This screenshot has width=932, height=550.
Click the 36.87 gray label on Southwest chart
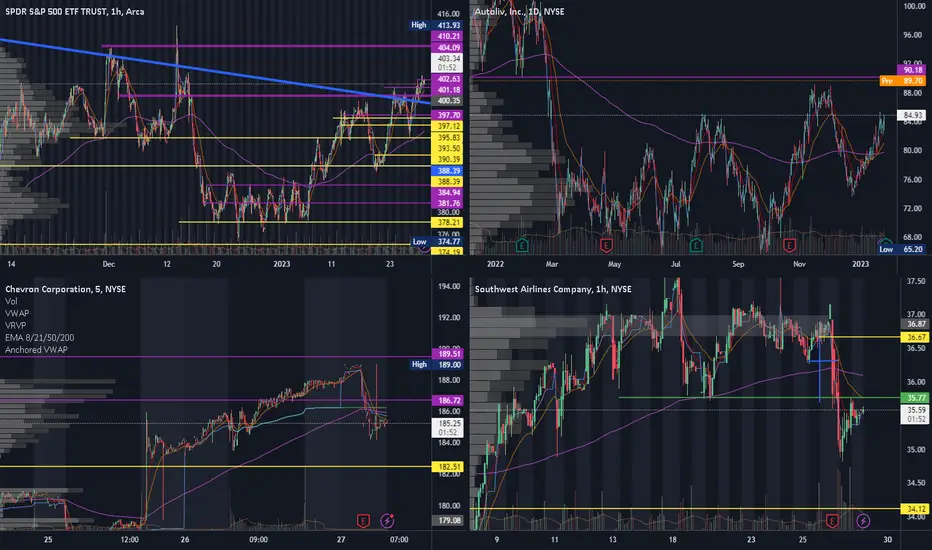(x=915, y=324)
